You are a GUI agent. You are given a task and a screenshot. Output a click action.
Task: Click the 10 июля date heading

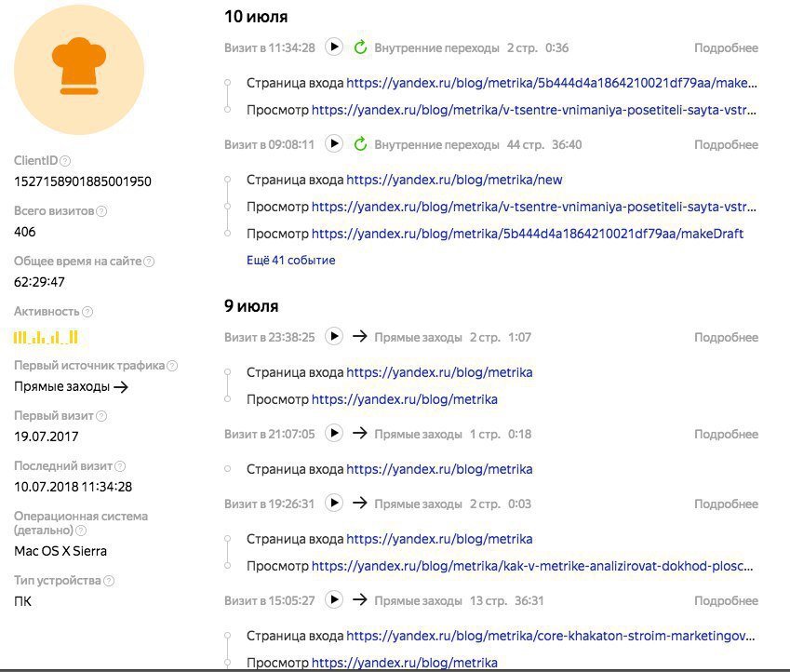(x=256, y=17)
